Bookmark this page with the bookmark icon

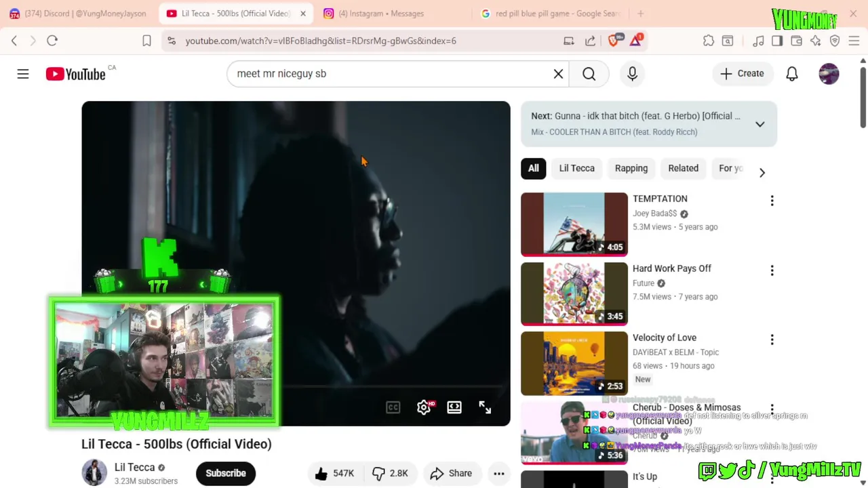[x=146, y=41]
